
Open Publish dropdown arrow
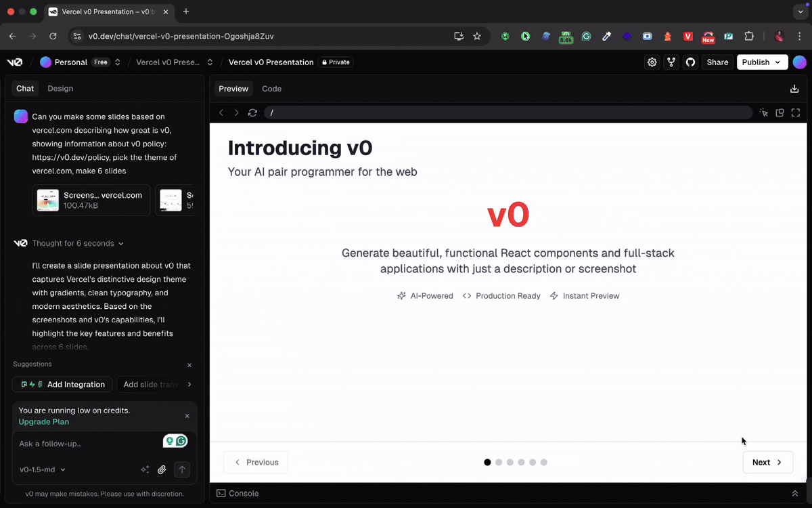[x=777, y=62]
